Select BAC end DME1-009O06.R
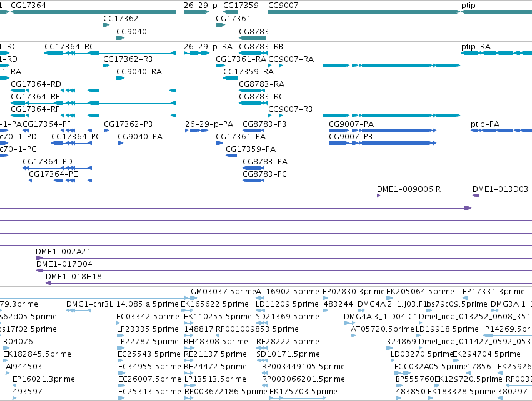This screenshot has height=401, width=532. tap(409, 189)
